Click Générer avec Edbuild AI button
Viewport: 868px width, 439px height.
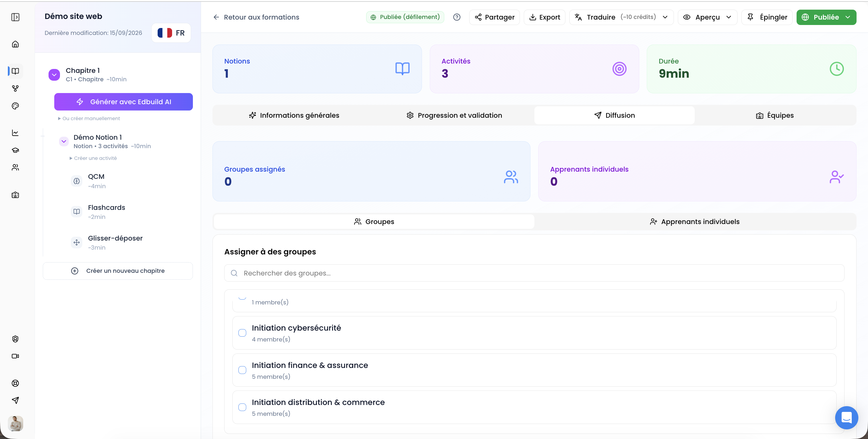click(123, 102)
